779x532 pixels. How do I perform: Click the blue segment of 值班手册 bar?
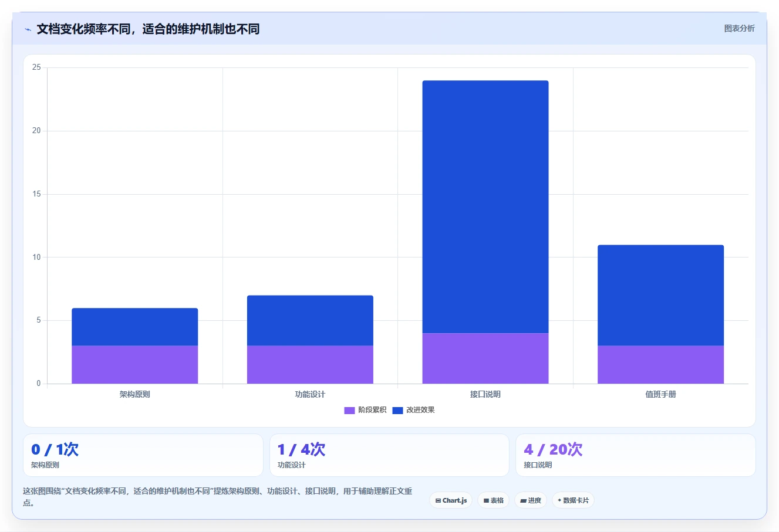coord(660,295)
